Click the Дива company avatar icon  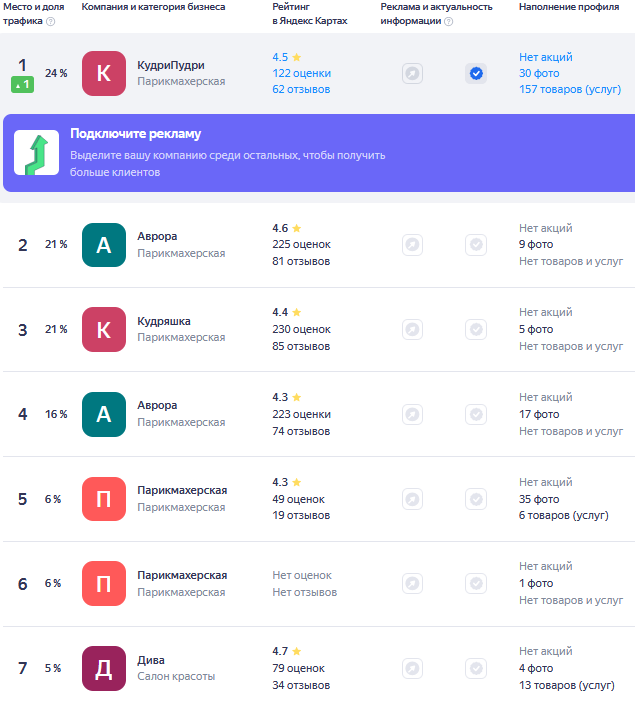point(104,669)
